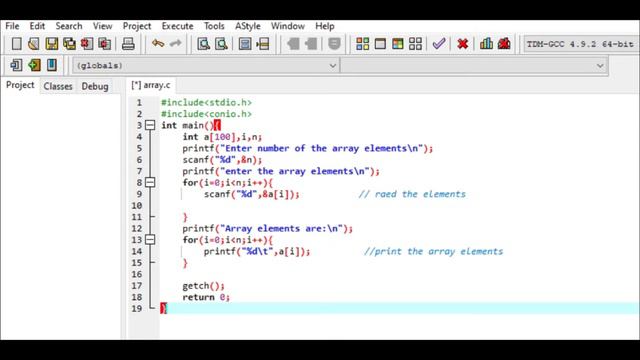Click the Replace icon
Image resolution: width=640 pixels, height=360 pixels.
pos(221,44)
